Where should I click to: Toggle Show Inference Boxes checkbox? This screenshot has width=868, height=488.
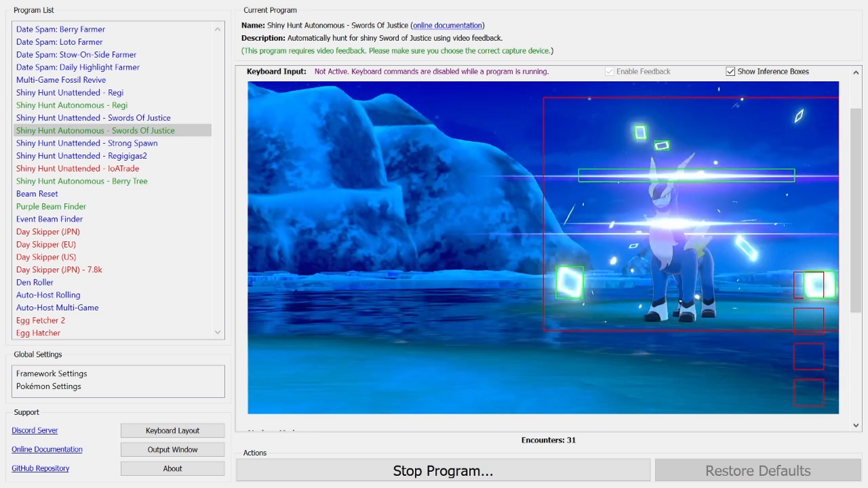[730, 71]
